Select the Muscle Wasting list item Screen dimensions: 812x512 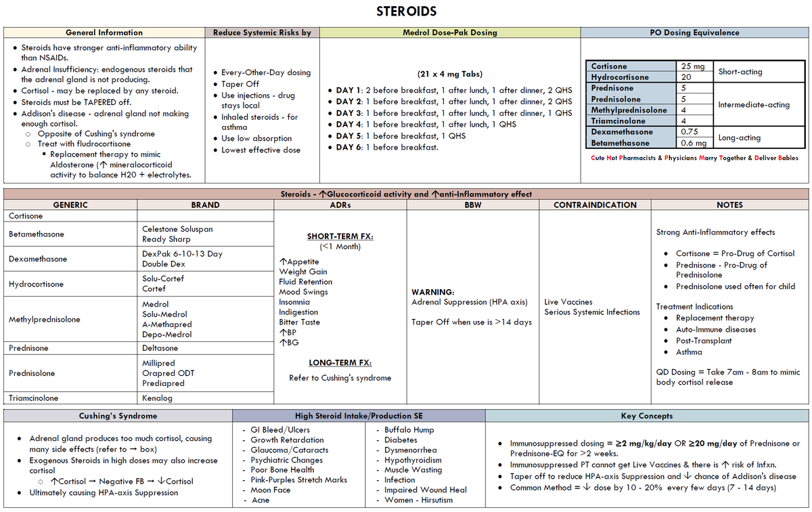[413, 470]
